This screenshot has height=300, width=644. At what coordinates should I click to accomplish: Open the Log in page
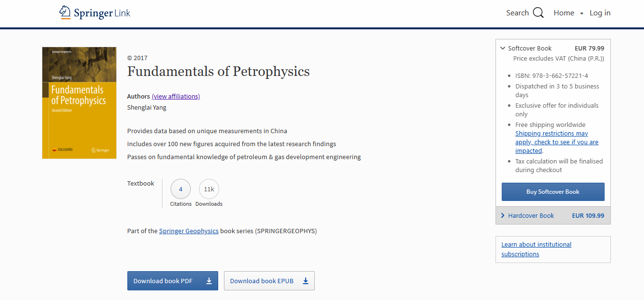coord(600,13)
